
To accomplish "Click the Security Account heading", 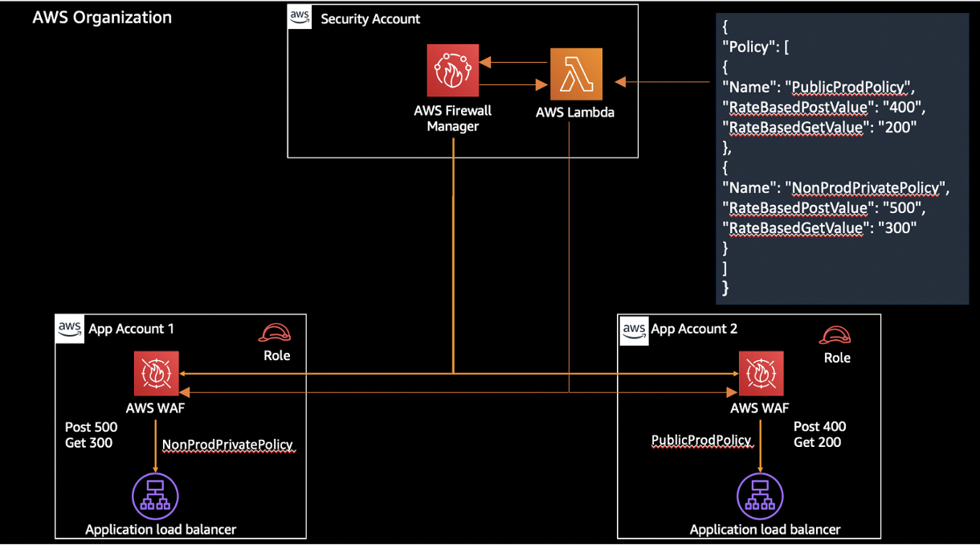I will pos(370,18).
